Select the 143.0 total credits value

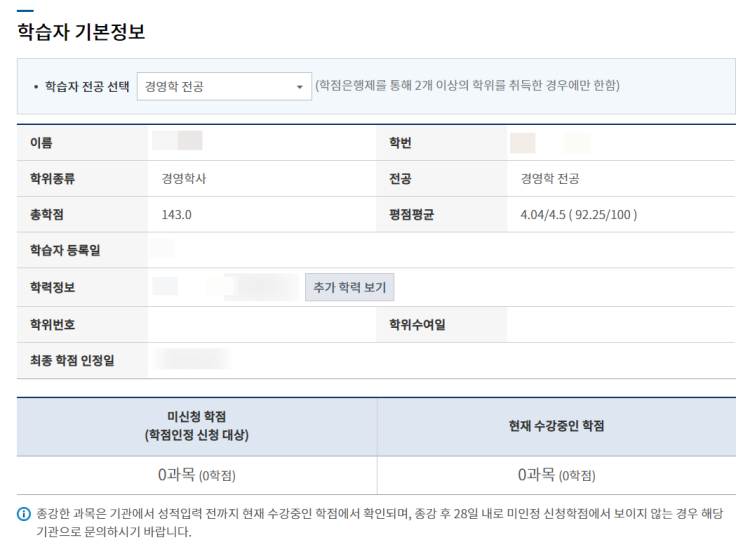(176, 215)
